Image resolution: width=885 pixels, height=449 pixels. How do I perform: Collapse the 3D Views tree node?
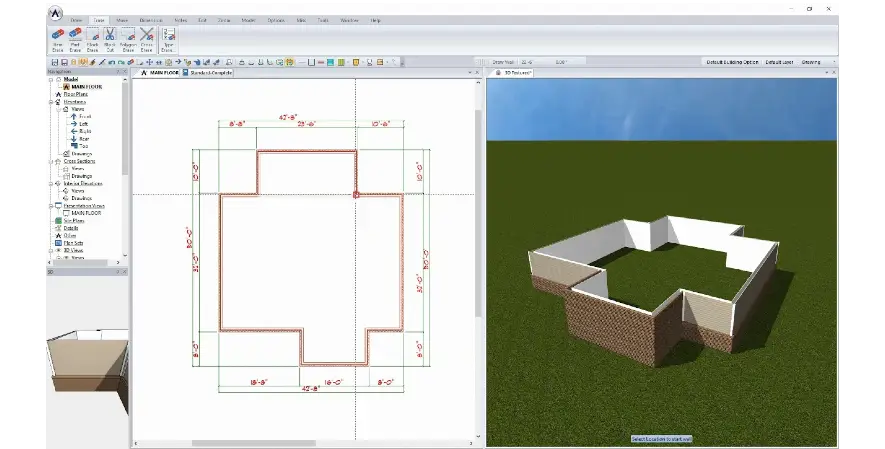point(51,250)
